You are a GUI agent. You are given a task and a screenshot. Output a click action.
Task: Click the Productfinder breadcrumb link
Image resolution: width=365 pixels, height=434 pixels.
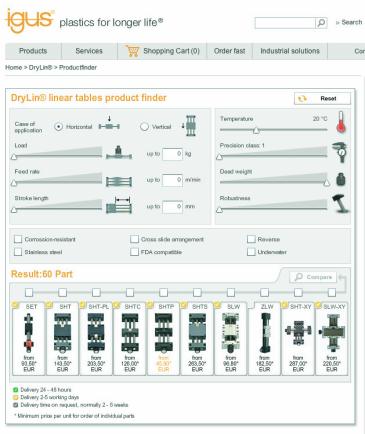(x=78, y=67)
